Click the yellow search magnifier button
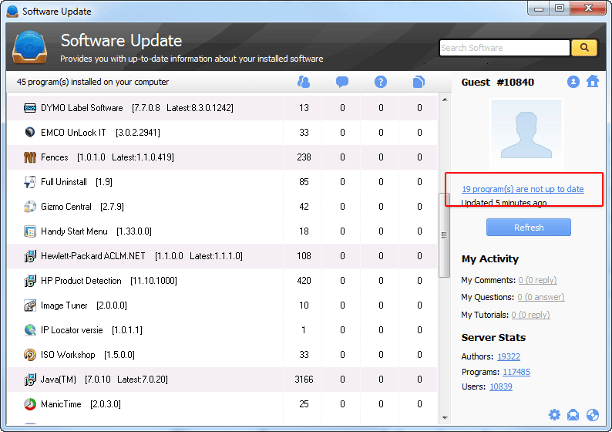 click(584, 48)
